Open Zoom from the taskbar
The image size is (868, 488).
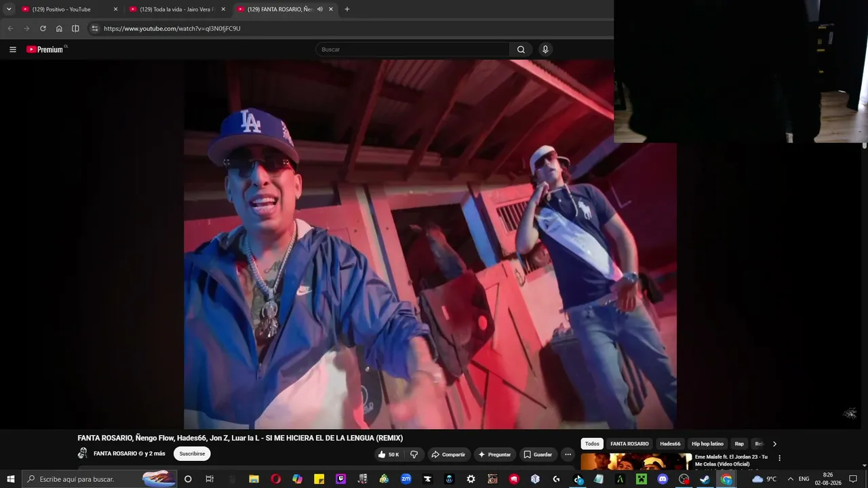pyautogui.click(x=406, y=479)
